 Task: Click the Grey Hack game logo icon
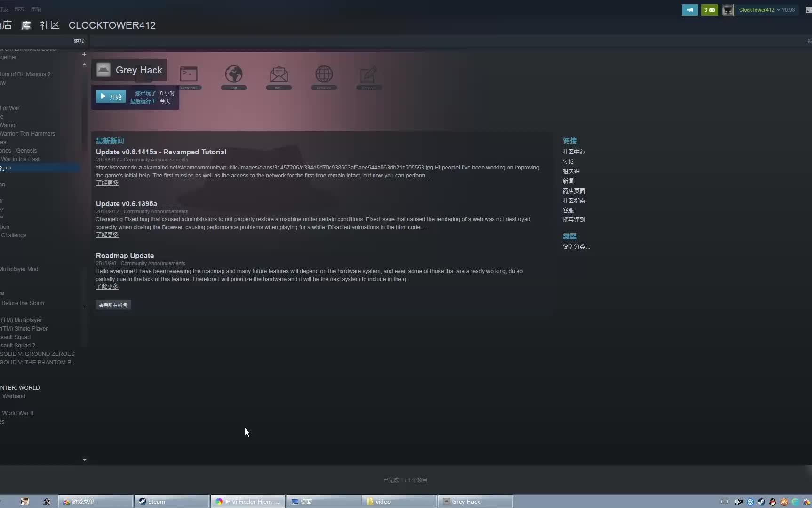pyautogui.click(x=103, y=70)
